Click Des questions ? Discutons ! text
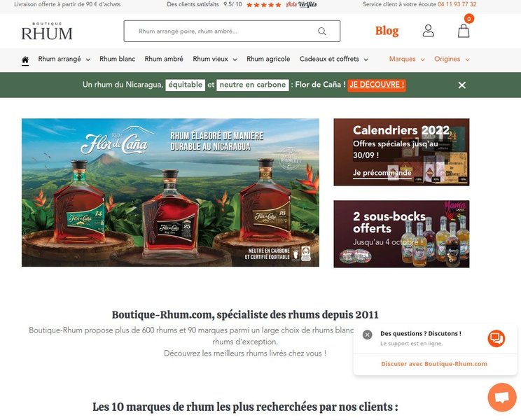Screen dimensions: 521x420 pos(421,334)
